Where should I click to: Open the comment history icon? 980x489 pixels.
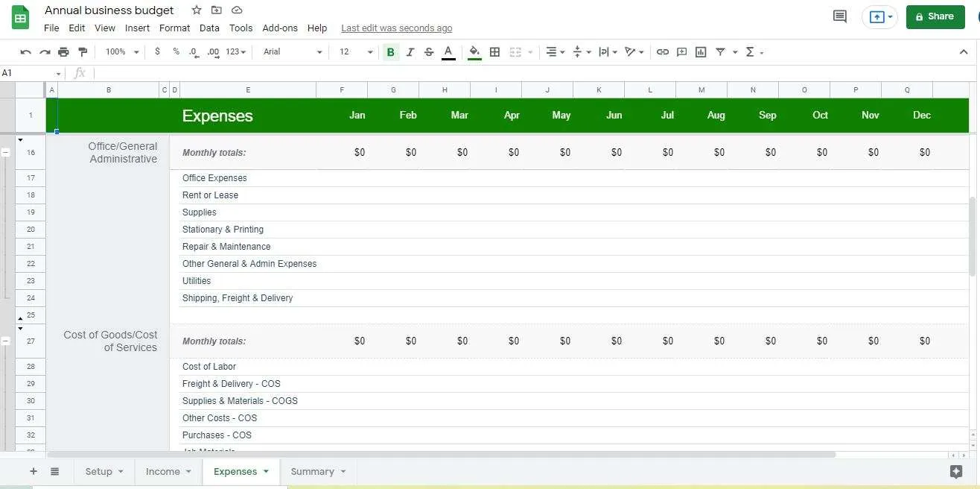pos(840,16)
